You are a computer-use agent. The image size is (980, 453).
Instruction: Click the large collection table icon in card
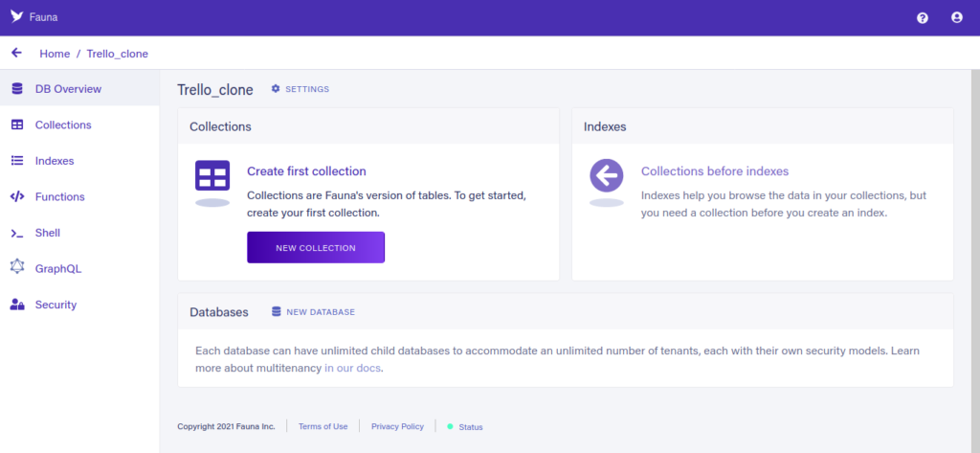pos(212,175)
